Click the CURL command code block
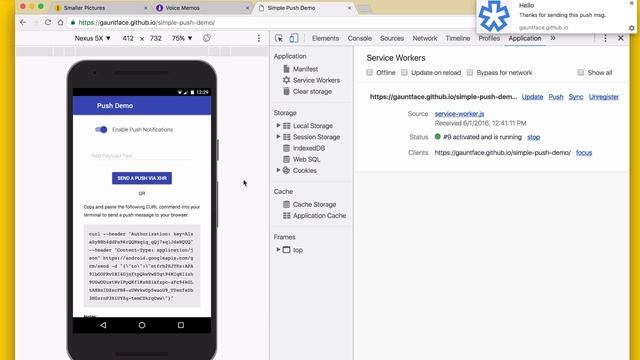The width and height of the screenshot is (640, 360). coord(142,266)
